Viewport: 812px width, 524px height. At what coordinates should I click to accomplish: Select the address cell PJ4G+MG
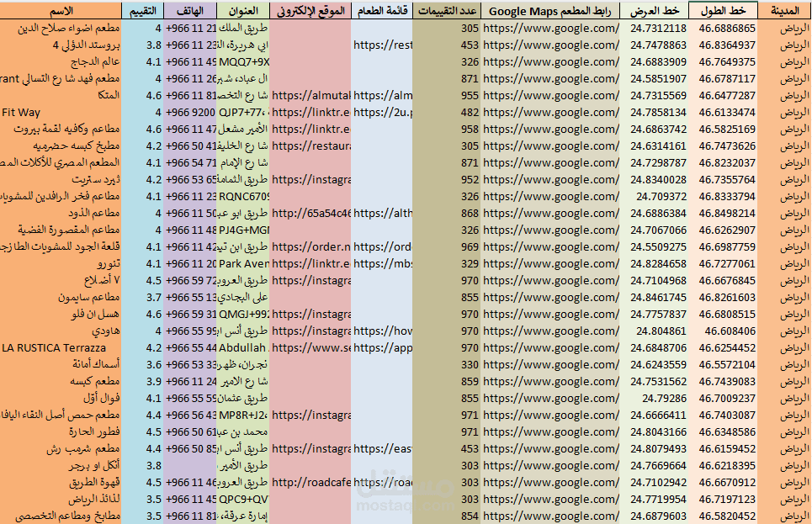point(243,230)
